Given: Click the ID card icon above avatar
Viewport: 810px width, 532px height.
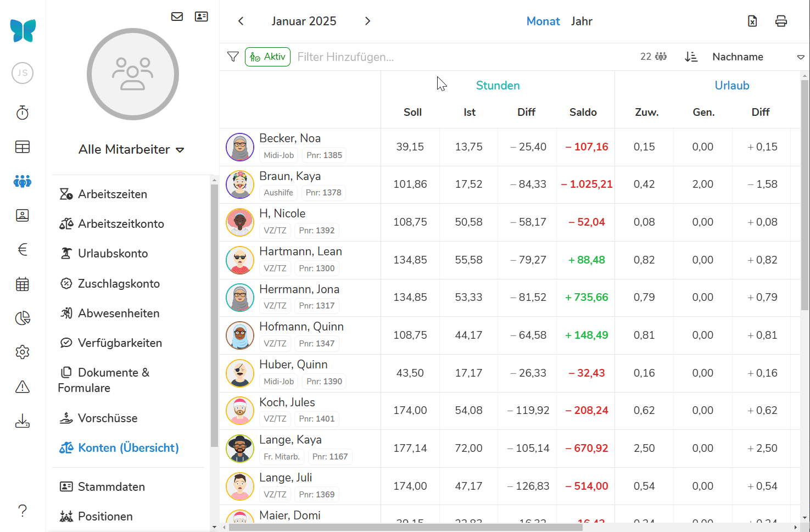Looking at the screenshot, I should click(x=202, y=16).
